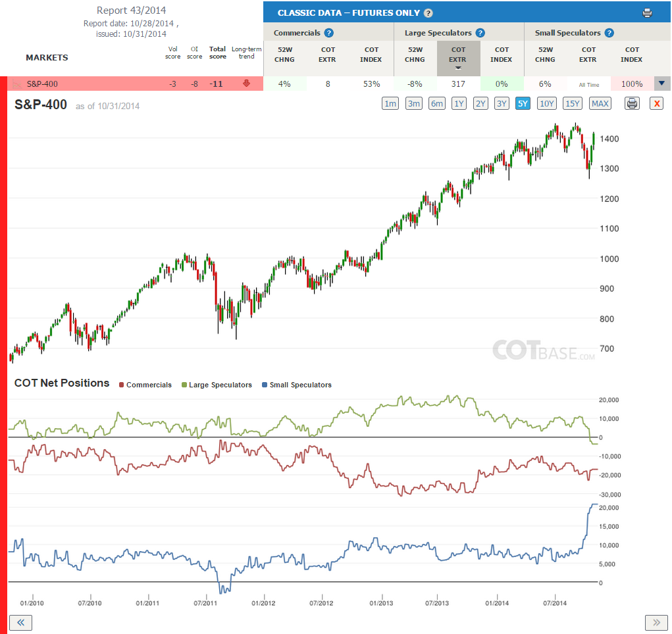
Task: Toggle Large Speculators series in the legend
Action: point(217,385)
